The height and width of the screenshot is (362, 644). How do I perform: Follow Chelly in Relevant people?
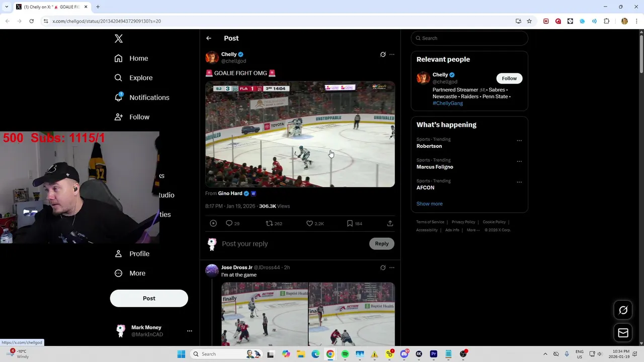[509, 78]
